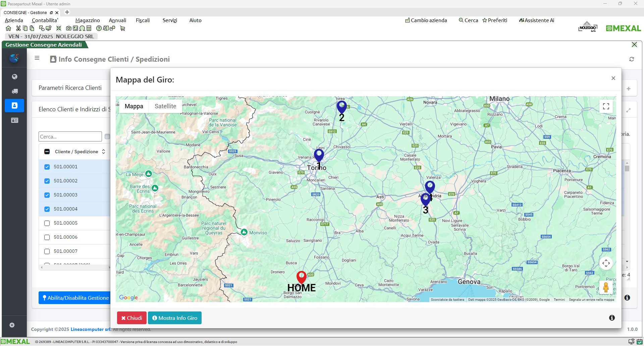Image resolution: width=644 pixels, height=346 pixels.
Task: Click the shopping cart toolbar icon
Action: point(122,28)
